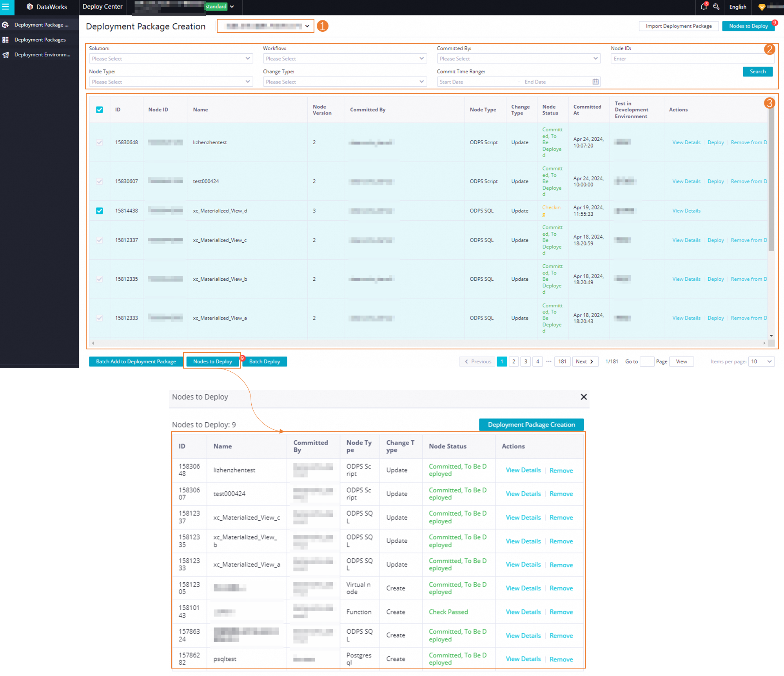Click the Next page navigation button
Screen dimensions: 784x676
click(584, 362)
